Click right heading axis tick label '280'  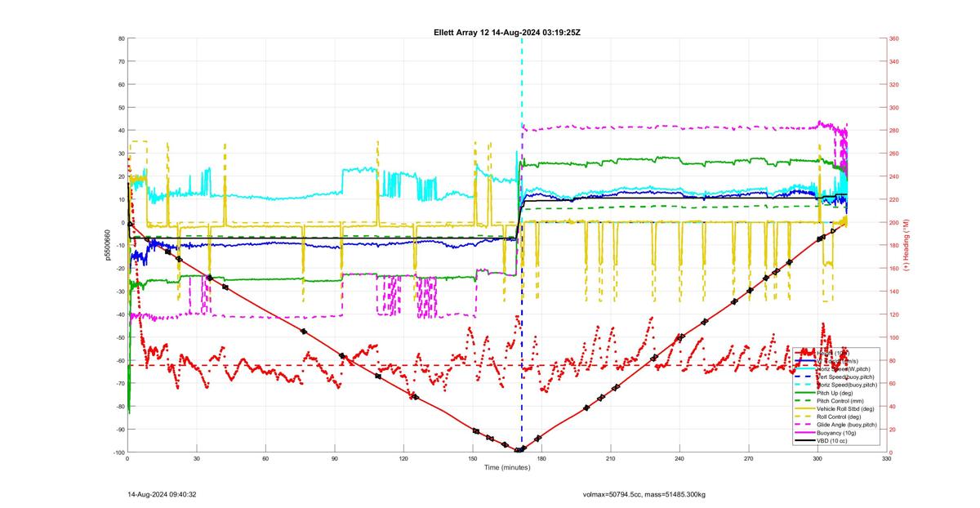(894, 131)
